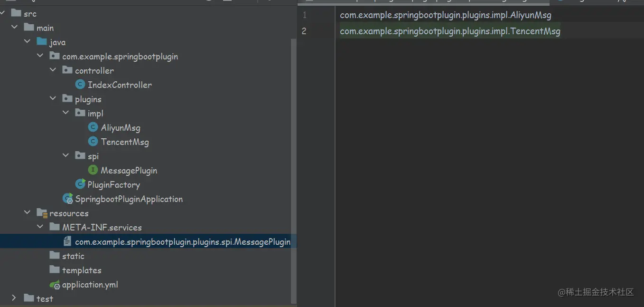This screenshot has height=307, width=644.
Task: Click the META-INF.services folder icon
Action: pyautogui.click(x=55, y=227)
